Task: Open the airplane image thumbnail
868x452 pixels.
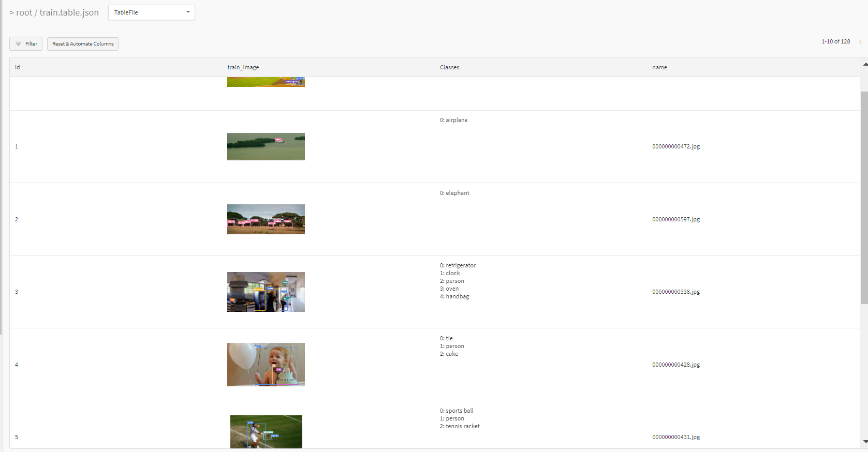Action: pyautogui.click(x=266, y=146)
